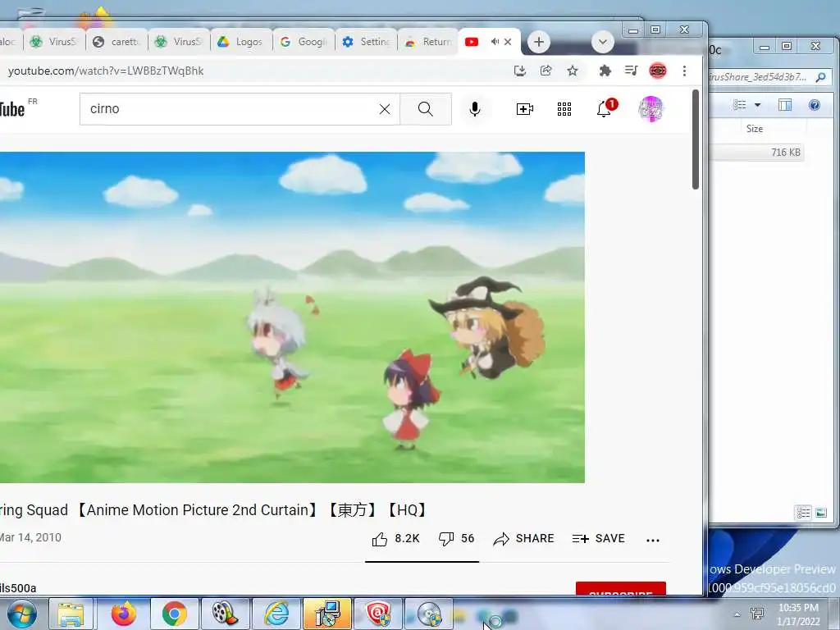The image size is (840, 630).
Task: Open the YouTube apps grid icon
Action: [564, 109]
